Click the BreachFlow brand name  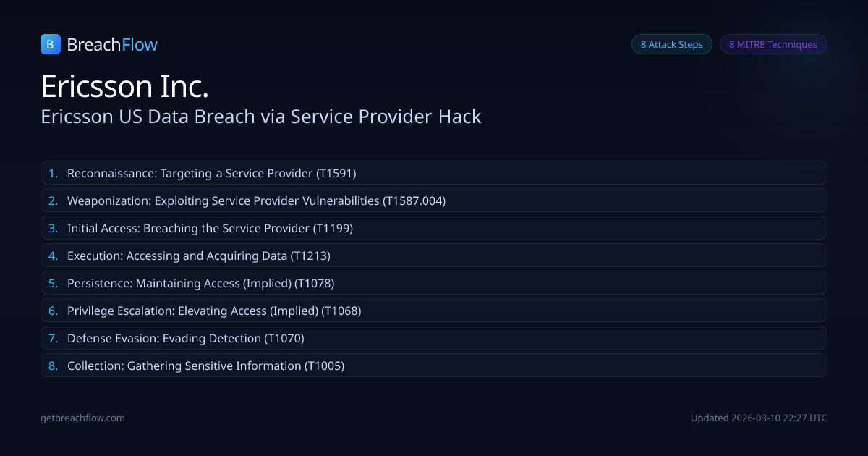(112, 45)
